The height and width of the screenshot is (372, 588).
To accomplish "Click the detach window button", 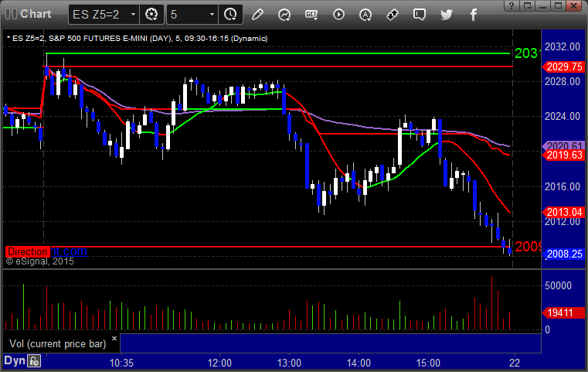I will [528, 5].
